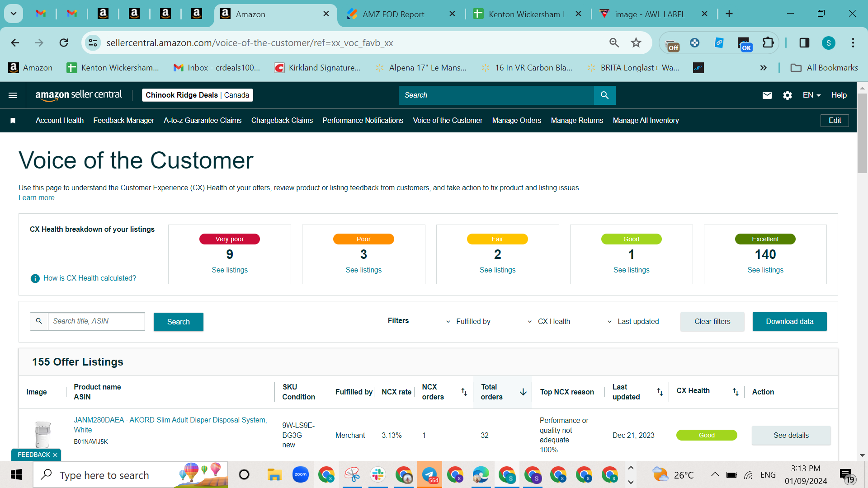Open How is CX Health calculated link

click(90, 278)
